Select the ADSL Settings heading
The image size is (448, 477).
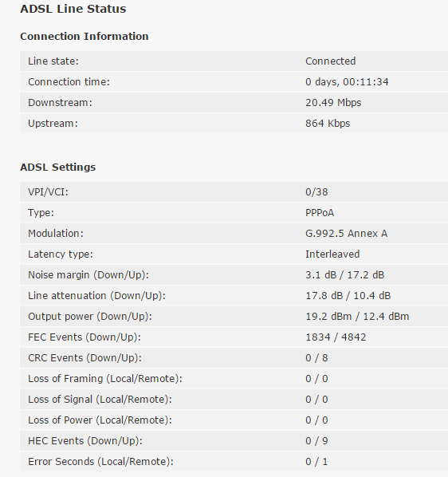pos(57,168)
